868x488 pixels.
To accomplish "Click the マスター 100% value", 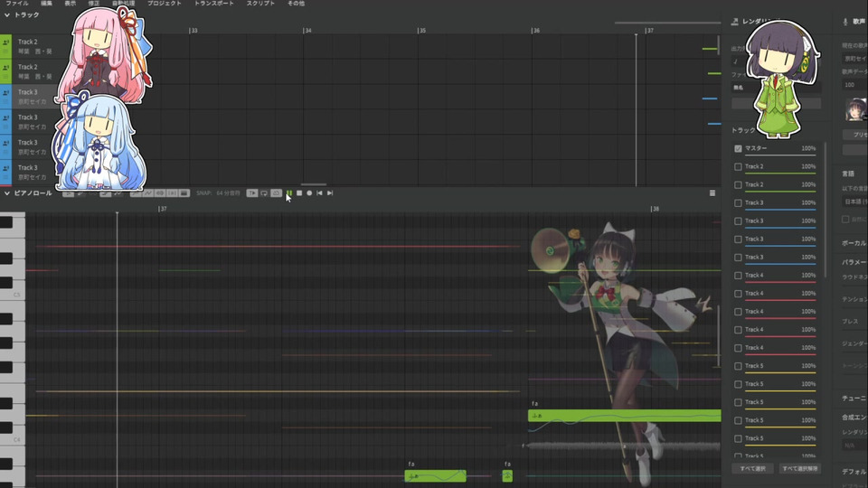I will (808, 148).
